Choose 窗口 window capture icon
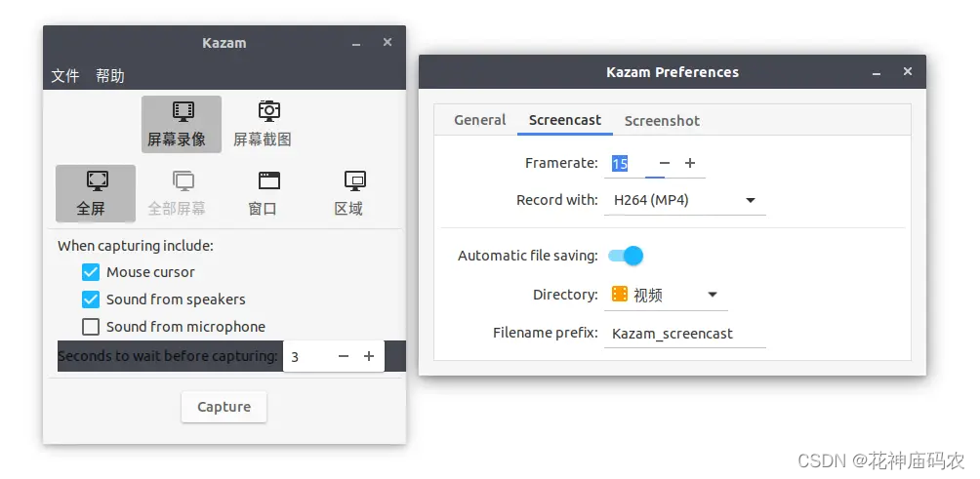This screenshot has width=980, height=479. click(x=263, y=193)
